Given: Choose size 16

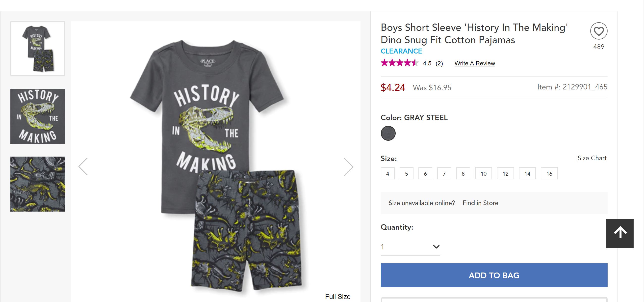Looking at the screenshot, I should pos(549,173).
